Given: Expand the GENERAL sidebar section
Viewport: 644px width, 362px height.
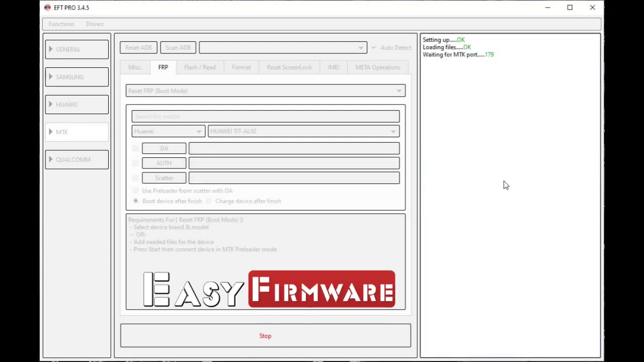Looking at the screenshot, I should (x=77, y=49).
